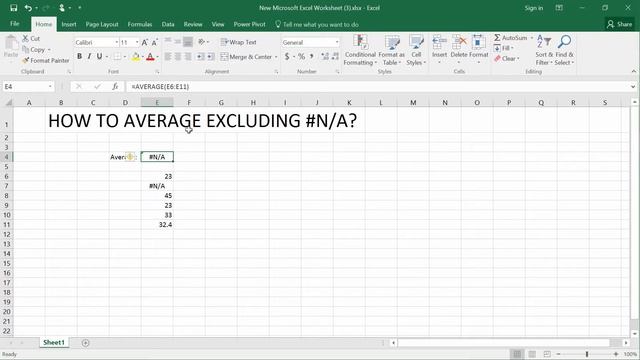Expand the formula bar

click(x=633, y=87)
